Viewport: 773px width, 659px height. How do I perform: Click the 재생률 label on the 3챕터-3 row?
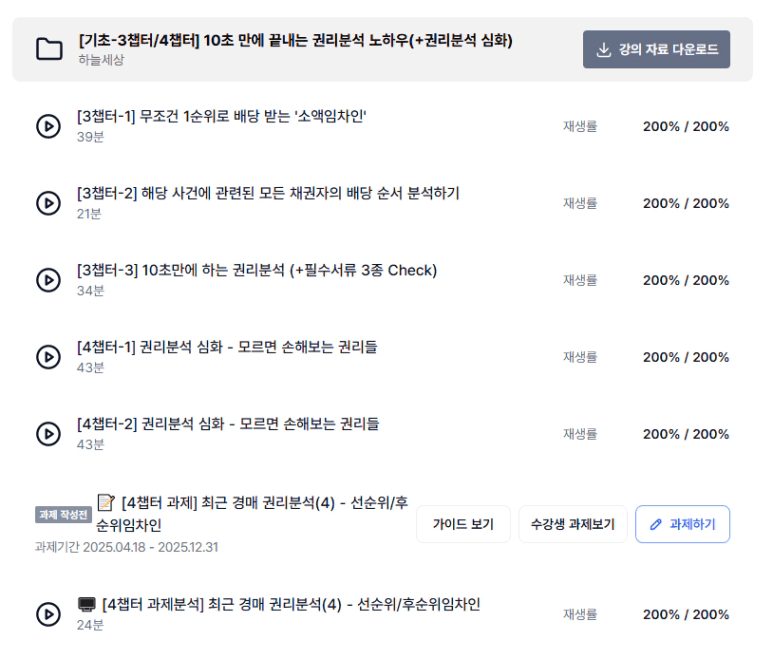580,280
